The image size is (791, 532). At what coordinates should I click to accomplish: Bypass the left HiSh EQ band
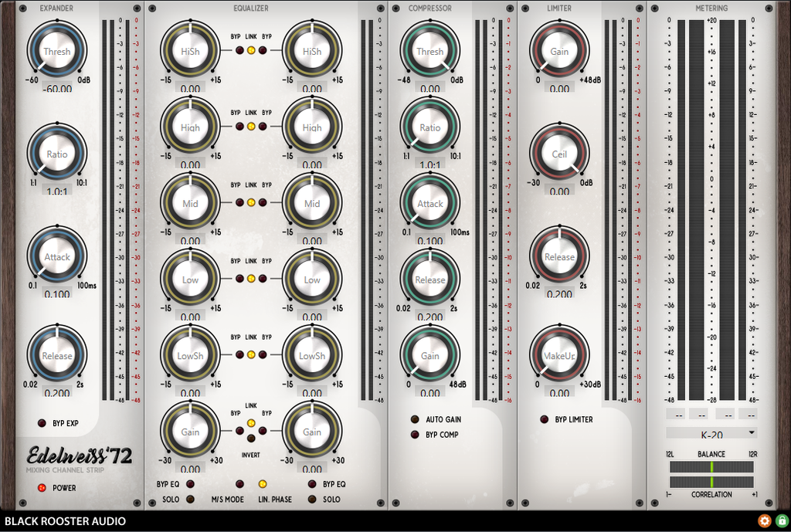pyautogui.click(x=239, y=50)
